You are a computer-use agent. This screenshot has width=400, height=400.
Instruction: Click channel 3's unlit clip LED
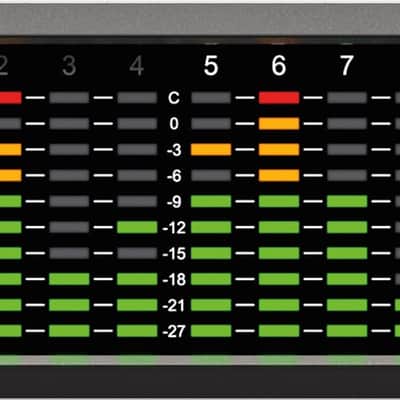(x=69, y=98)
